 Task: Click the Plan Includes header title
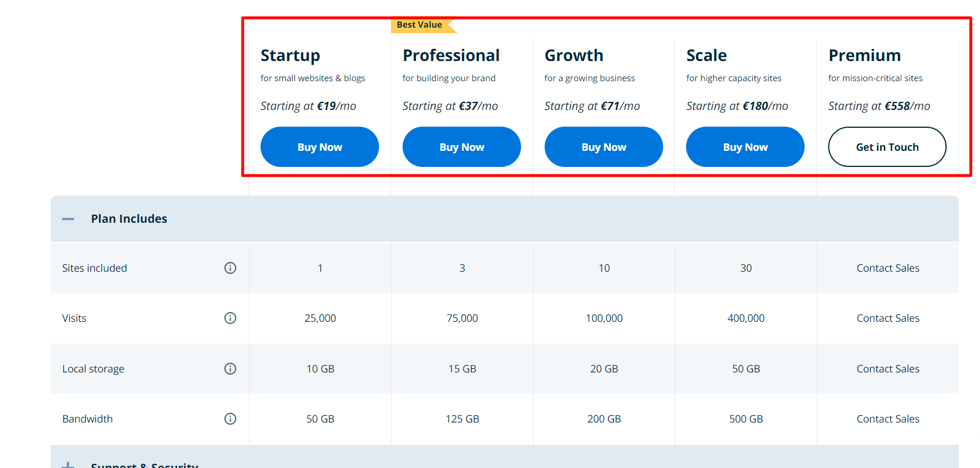coord(129,219)
